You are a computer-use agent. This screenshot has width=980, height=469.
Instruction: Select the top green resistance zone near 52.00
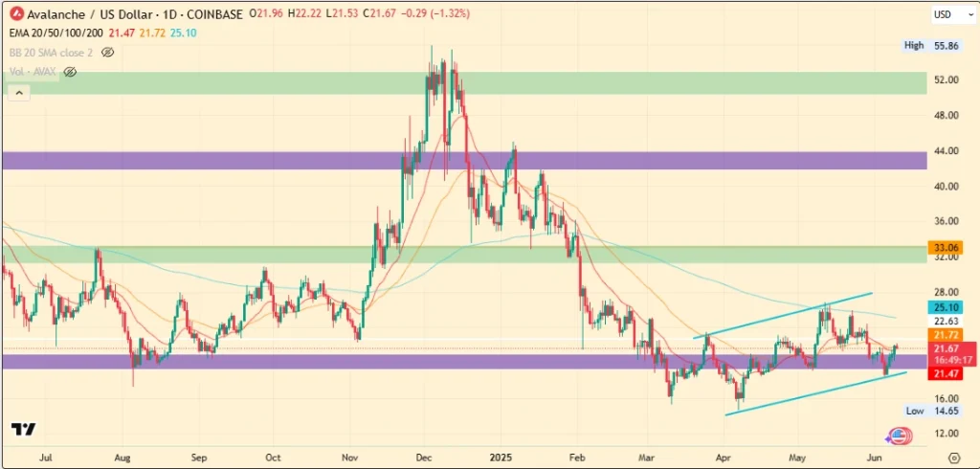click(x=464, y=83)
